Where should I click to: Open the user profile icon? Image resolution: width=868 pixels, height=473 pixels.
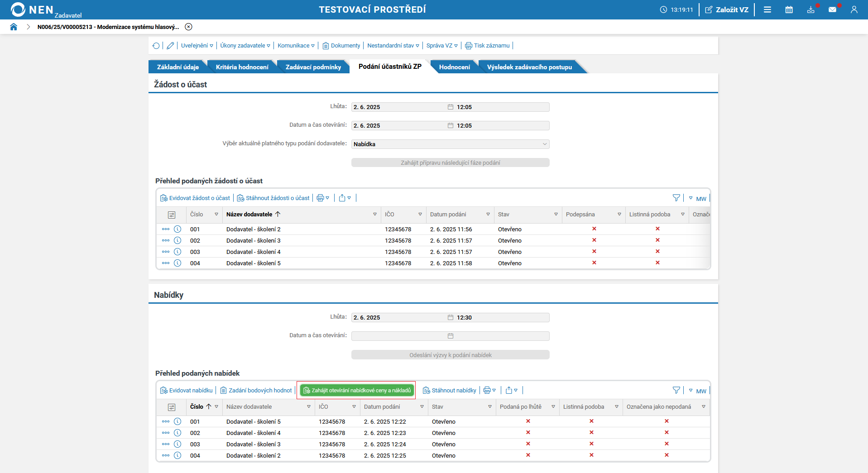coord(854,10)
